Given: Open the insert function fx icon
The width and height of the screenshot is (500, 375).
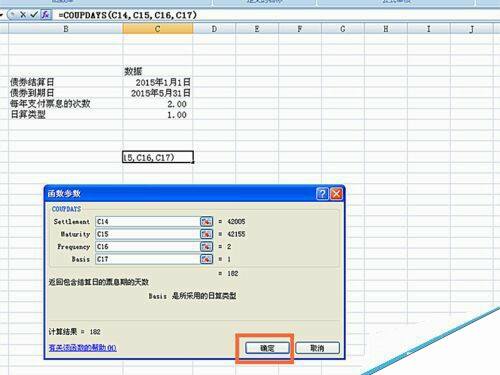Looking at the screenshot, I should pos(46,15).
